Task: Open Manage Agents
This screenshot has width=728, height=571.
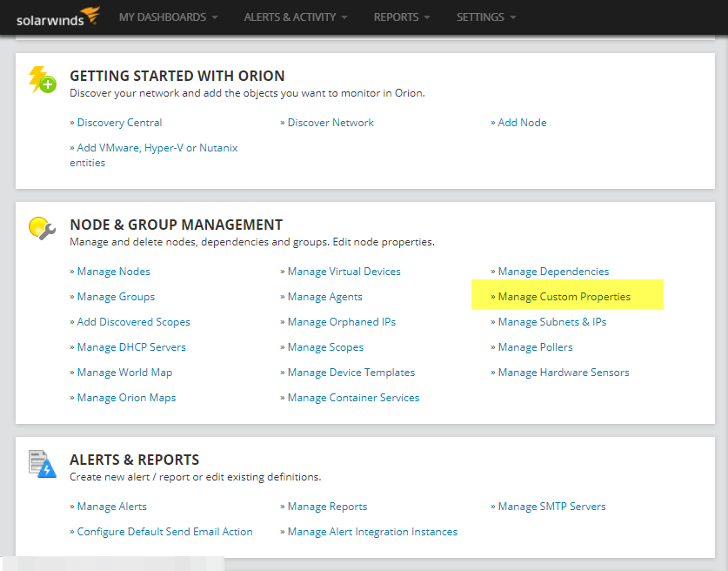Action: click(x=325, y=297)
